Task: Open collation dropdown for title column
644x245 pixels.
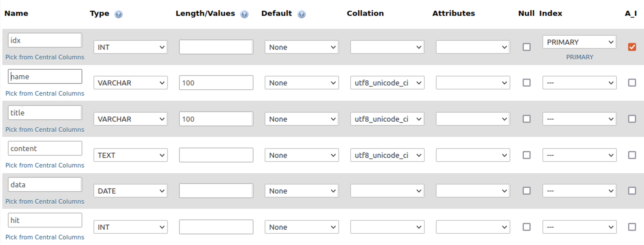Action: 387,119
